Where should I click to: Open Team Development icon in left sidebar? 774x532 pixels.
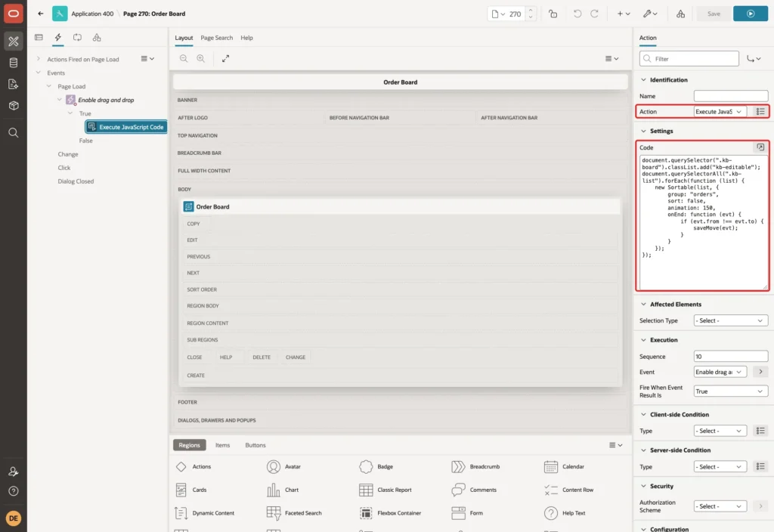(x=14, y=85)
